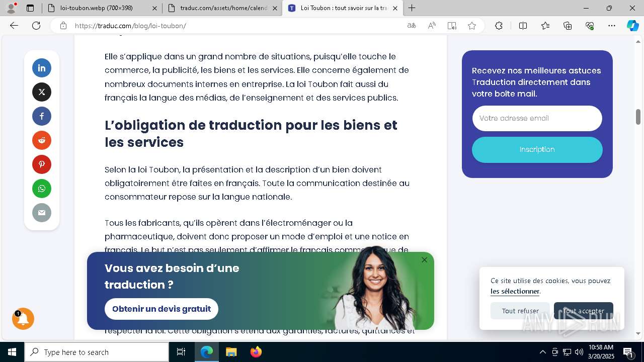Close the Loi Toubon tab
The width and height of the screenshot is (644, 362).
[395, 8]
